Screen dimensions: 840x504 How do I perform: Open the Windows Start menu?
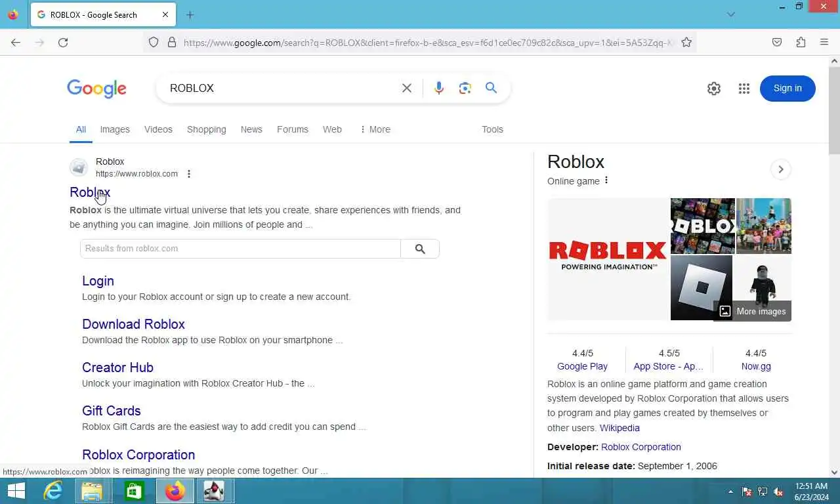(16, 491)
